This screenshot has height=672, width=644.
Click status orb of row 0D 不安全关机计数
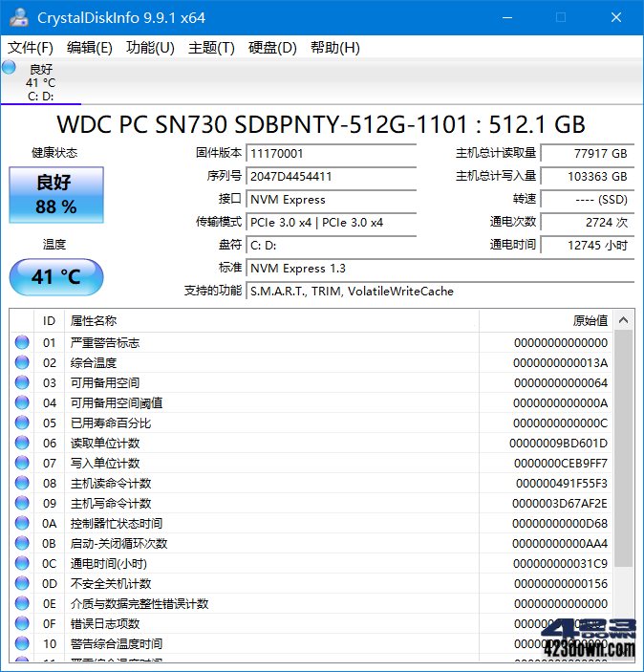click(22, 583)
